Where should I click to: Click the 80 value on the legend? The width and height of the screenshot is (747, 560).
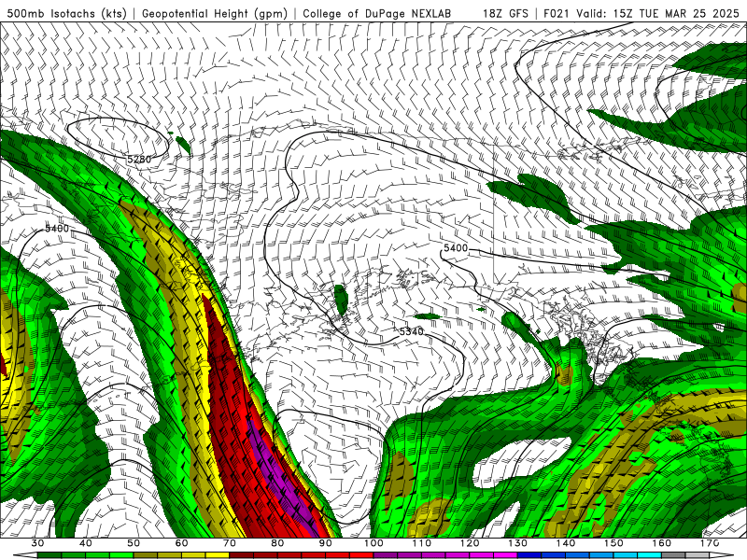click(277, 543)
